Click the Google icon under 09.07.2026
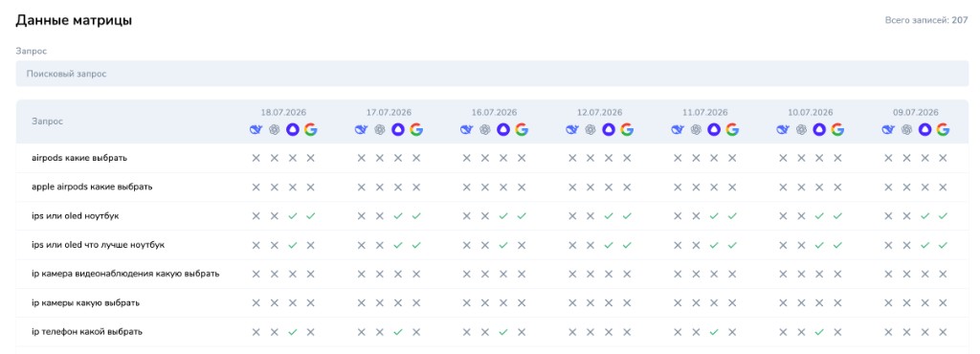This screenshot has width=980, height=354. coord(943,130)
